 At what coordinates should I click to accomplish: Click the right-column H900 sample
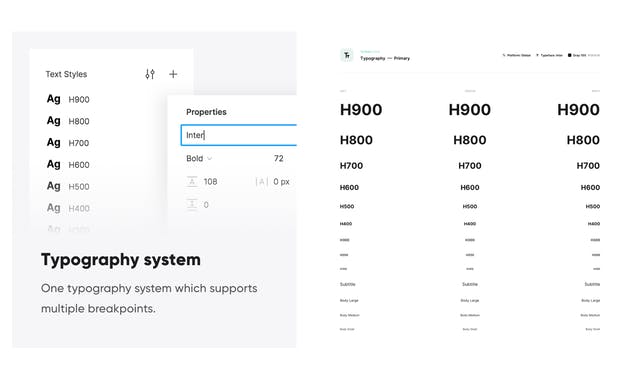coord(578,110)
